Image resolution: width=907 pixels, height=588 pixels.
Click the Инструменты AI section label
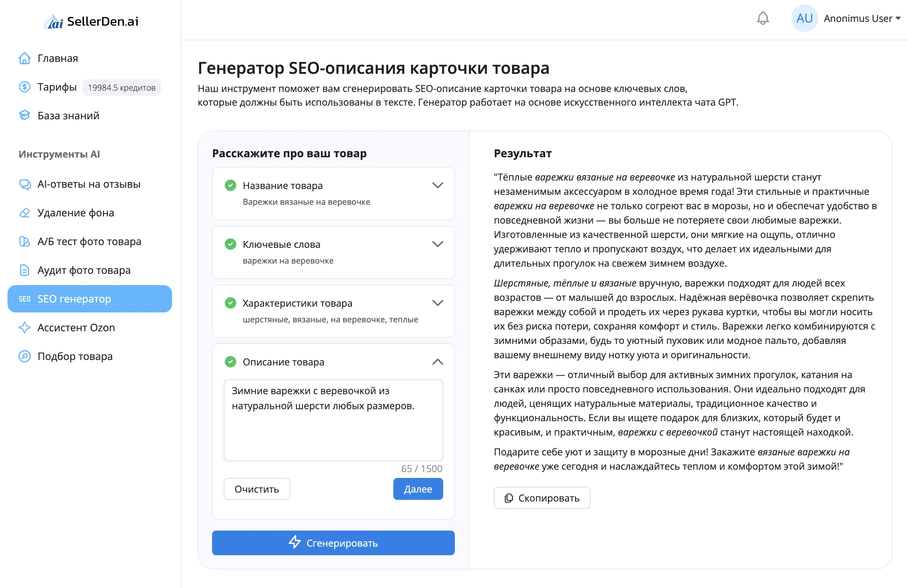coord(59,154)
